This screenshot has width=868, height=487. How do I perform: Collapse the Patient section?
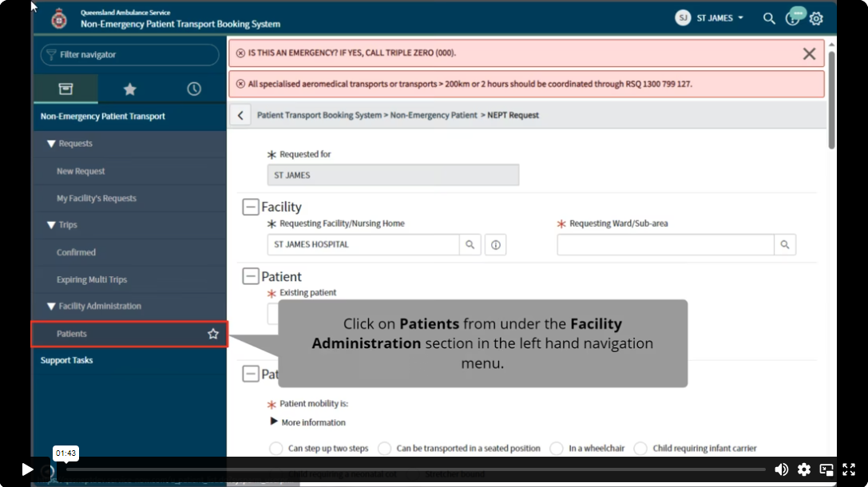tap(250, 276)
